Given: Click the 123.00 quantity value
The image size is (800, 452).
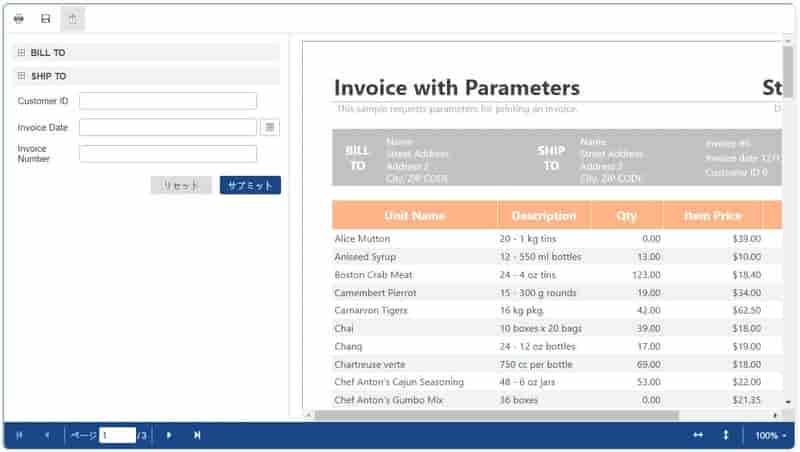Looking at the screenshot, I should [x=646, y=274].
